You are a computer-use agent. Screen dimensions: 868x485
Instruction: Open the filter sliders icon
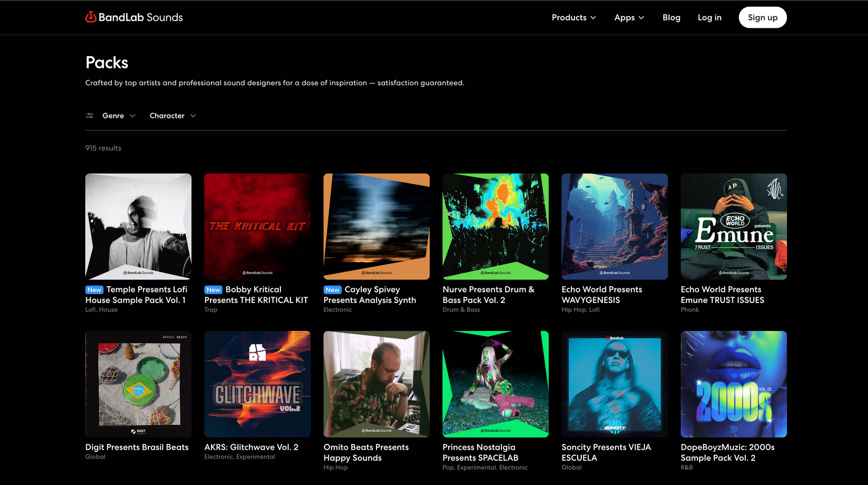point(89,115)
